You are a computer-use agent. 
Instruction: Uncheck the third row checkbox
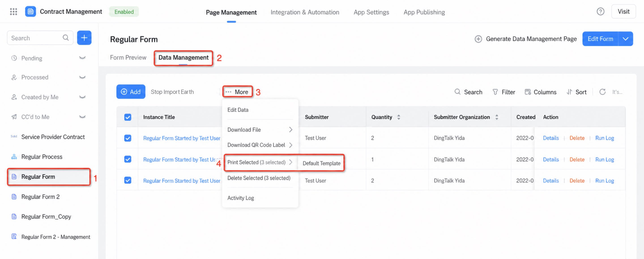(x=128, y=180)
